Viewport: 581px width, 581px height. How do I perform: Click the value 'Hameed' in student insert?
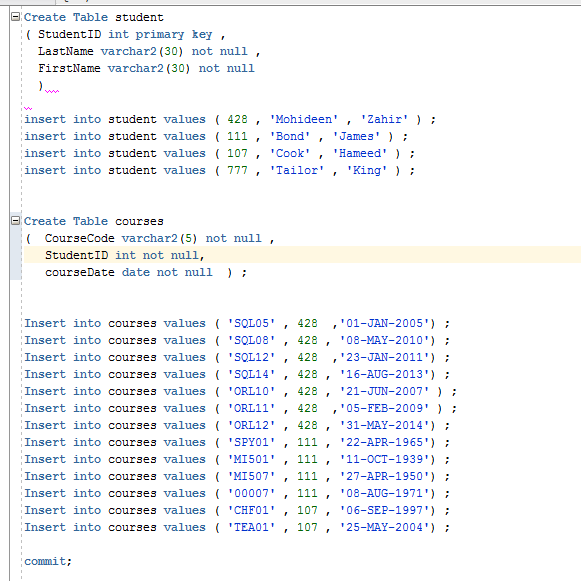tap(359, 153)
